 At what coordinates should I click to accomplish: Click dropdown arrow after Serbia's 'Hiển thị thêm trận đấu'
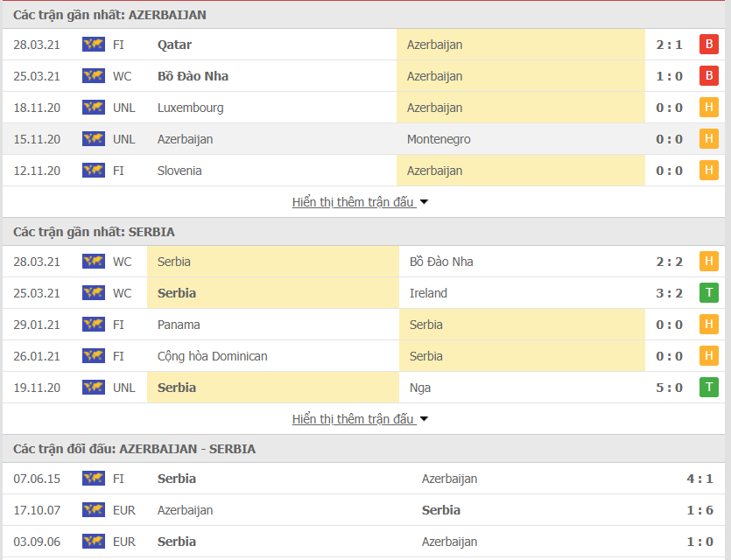click(425, 419)
